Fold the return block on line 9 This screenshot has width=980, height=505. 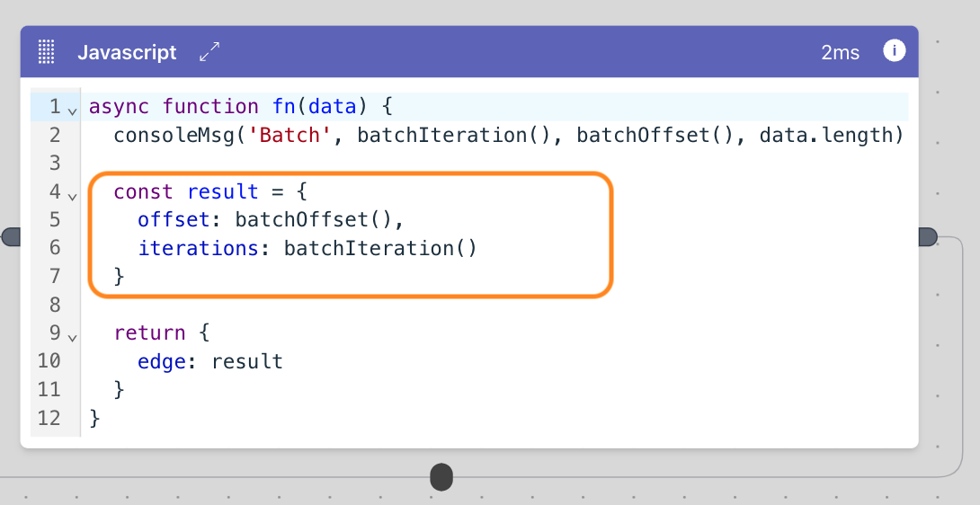pos(73,338)
